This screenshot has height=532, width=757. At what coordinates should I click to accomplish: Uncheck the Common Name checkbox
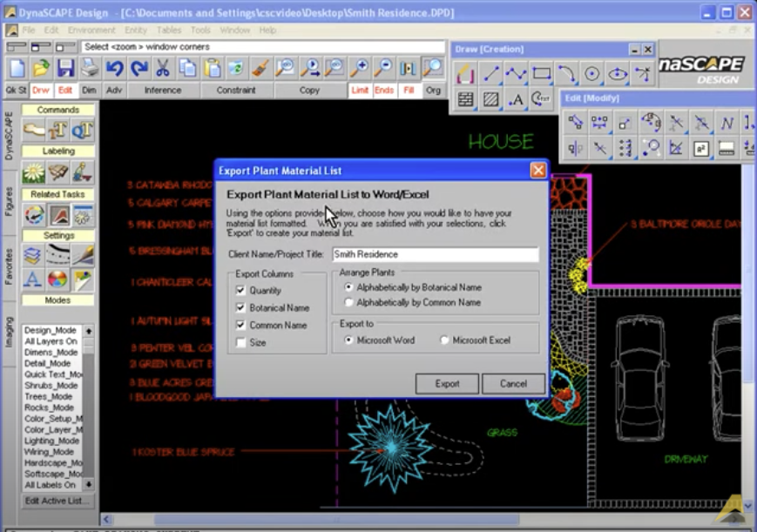point(240,325)
